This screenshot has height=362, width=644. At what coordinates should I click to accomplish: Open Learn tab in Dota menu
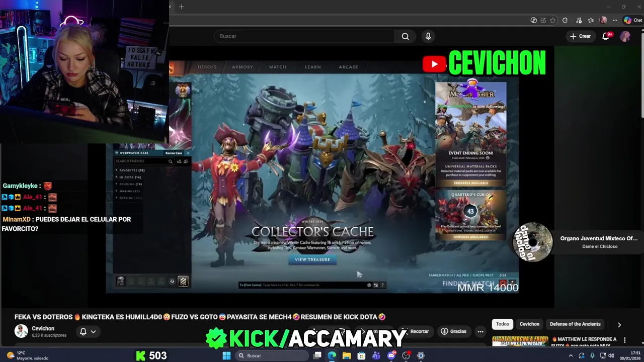[312, 67]
